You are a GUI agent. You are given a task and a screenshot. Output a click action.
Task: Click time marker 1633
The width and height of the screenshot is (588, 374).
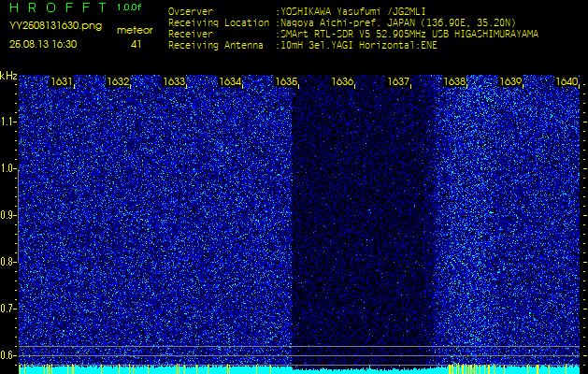174,81
